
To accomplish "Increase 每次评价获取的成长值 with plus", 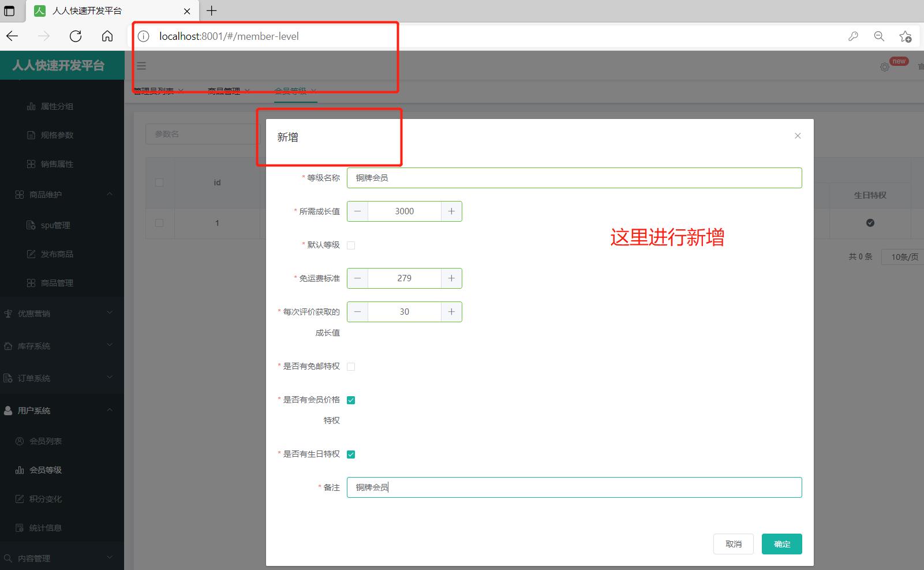I will pos(451,312).
